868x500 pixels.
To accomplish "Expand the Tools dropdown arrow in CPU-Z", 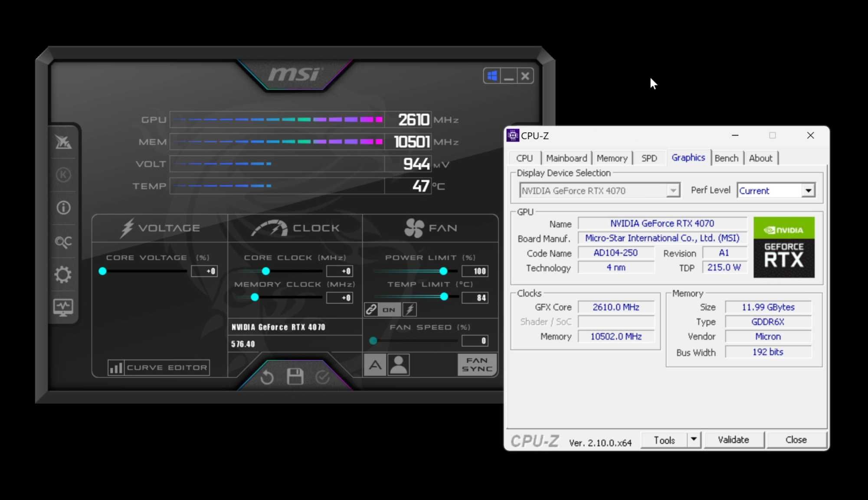I will pos(694,440).
